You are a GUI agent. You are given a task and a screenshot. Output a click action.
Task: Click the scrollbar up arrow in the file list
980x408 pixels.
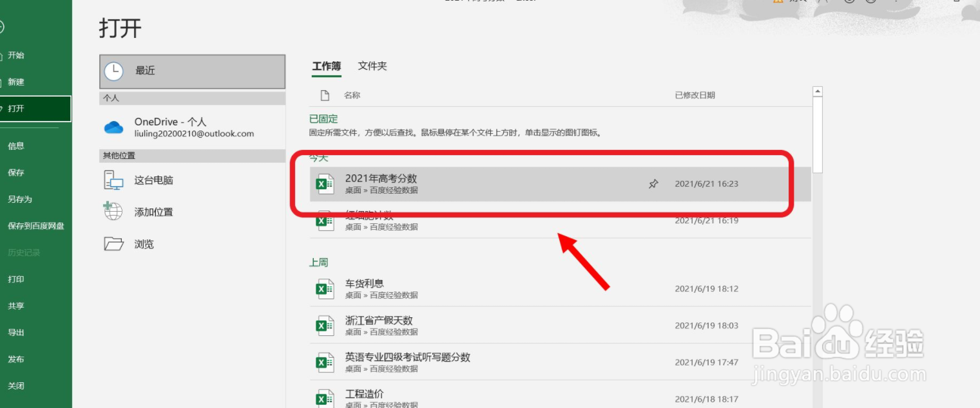pos(818,91)
